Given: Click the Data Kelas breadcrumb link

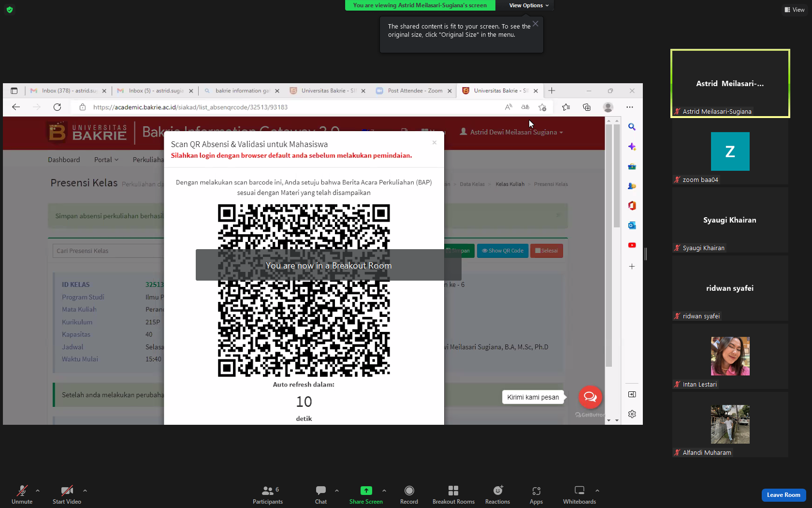Looking at the screenshot, I should 472,184.
